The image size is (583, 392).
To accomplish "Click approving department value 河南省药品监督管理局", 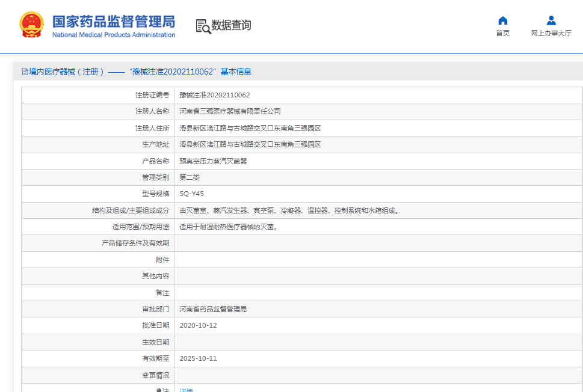I will (213, 309).
